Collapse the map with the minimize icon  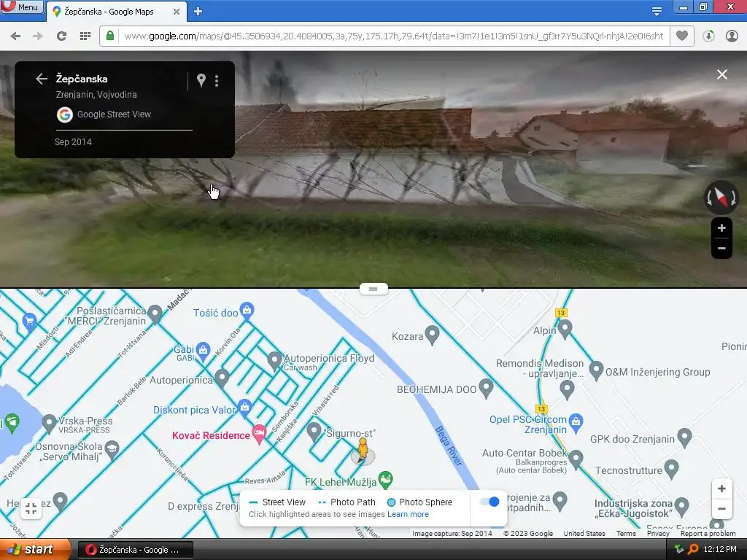pyautogui.click(x=31, y=508)
